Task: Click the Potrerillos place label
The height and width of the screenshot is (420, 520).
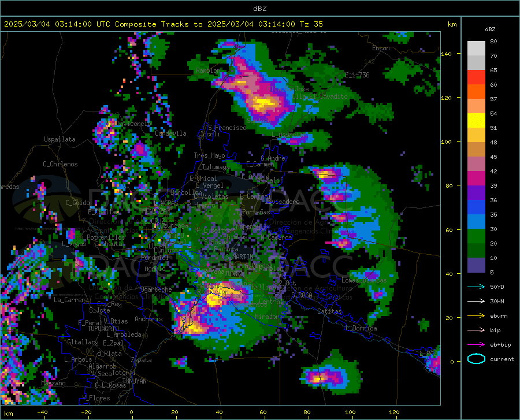Action: (106, 237)
